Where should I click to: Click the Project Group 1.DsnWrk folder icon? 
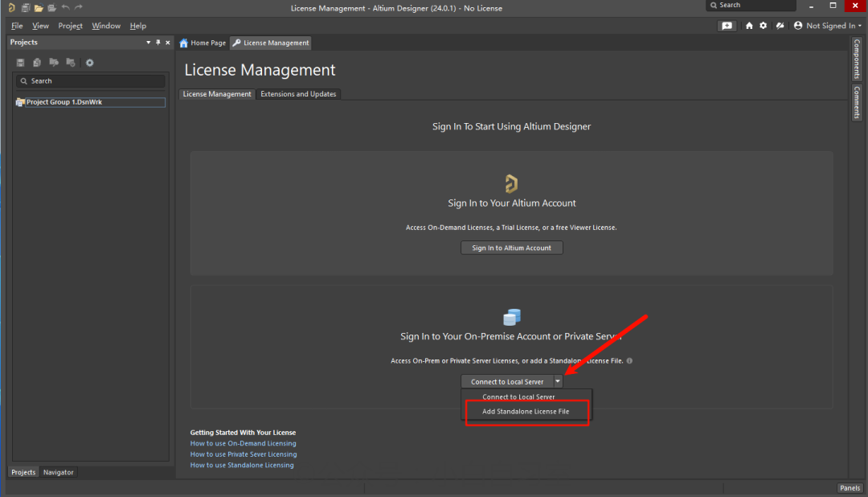click(x=20, y=102)
